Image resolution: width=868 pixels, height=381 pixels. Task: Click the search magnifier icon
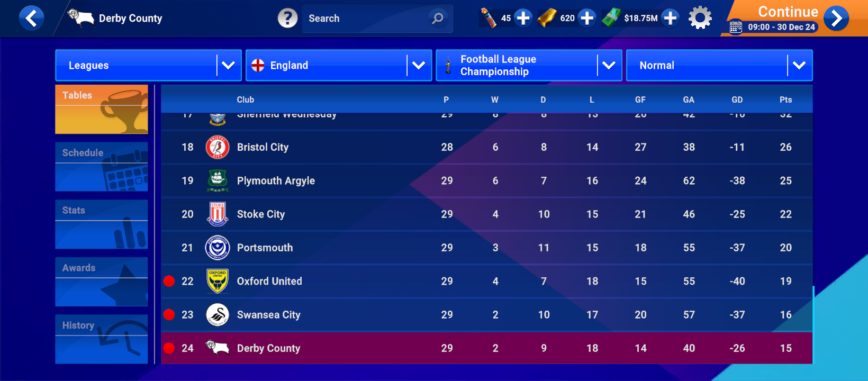click(438, 19)
